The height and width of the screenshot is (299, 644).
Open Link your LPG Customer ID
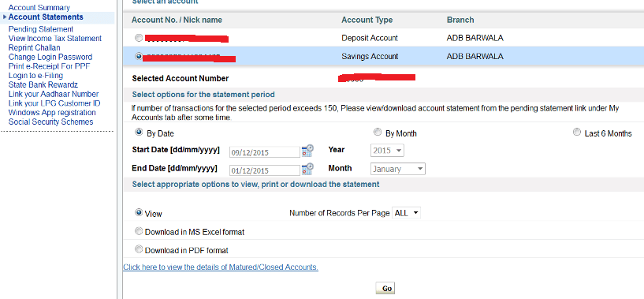(54, 103)
